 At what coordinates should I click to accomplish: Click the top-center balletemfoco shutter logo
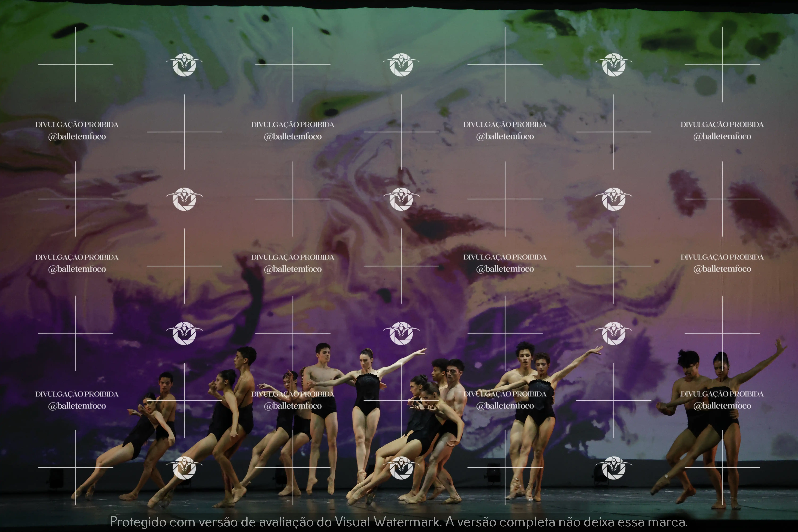coord(401,65)
